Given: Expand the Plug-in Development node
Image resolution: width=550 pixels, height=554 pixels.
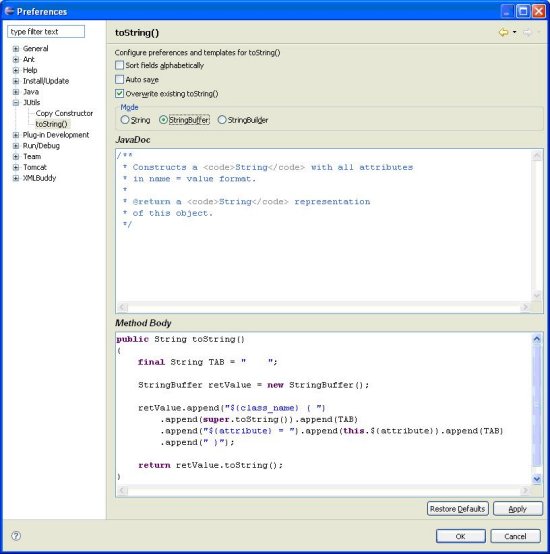Looking at the screenshot, I should [x=16, y=135].
